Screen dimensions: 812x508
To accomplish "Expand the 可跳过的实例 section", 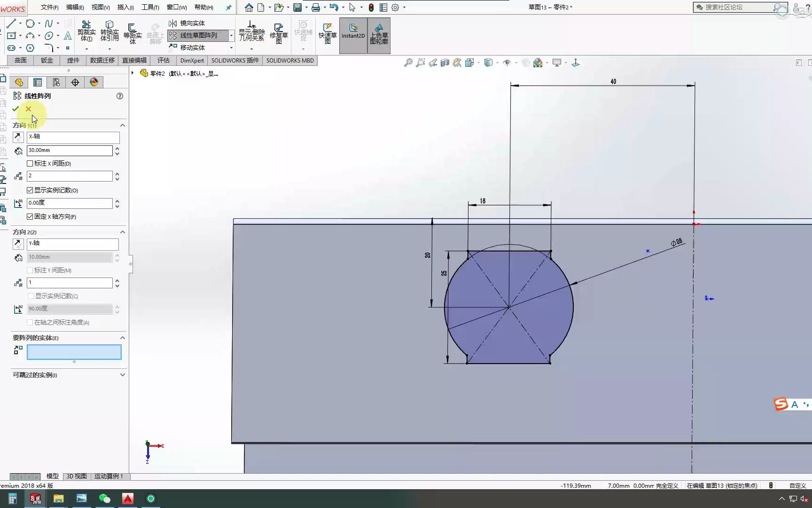I will pos(122,375).
